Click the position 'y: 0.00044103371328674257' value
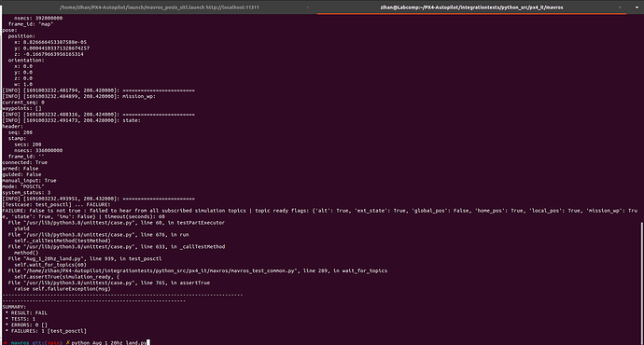 [x=51, y=48]
